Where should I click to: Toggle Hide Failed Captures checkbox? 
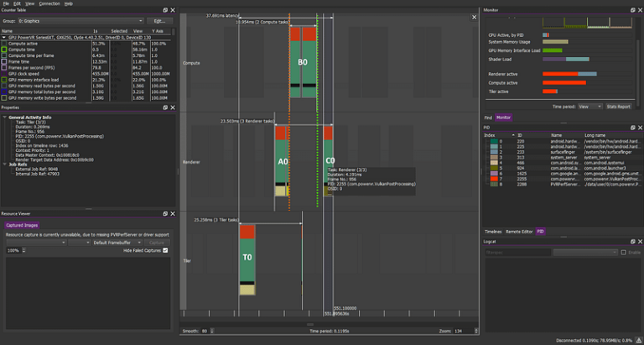(x=165, y=250)
